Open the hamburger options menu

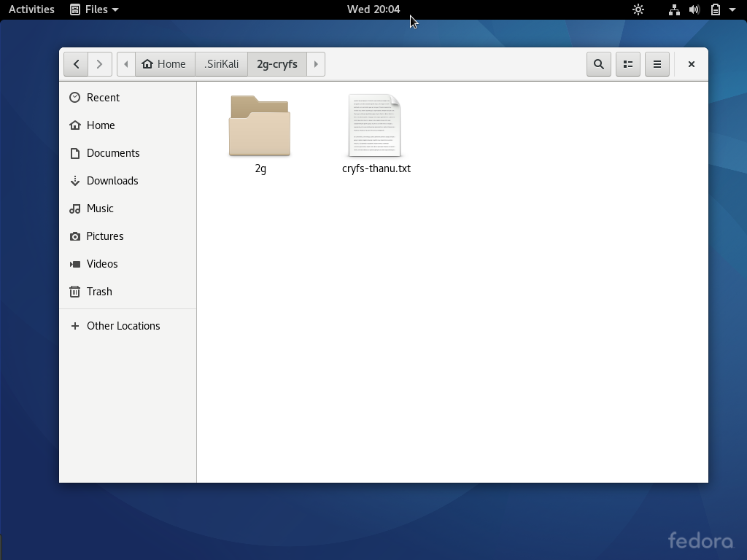[657, 64]
